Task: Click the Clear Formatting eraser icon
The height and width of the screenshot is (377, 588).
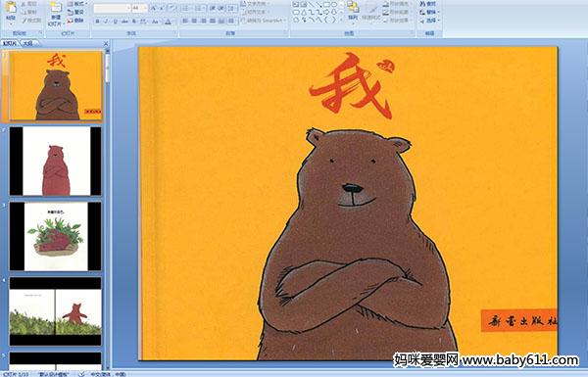Action: tap(172, 8)
